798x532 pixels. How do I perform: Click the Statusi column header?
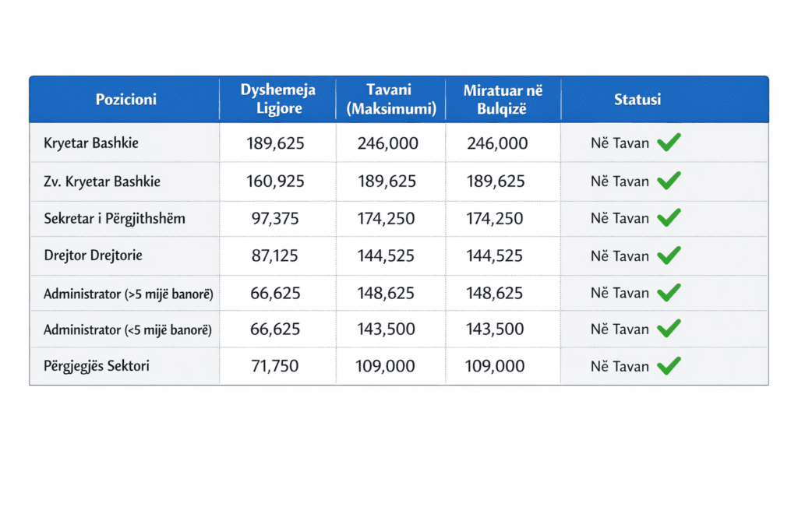coord(637,100)
